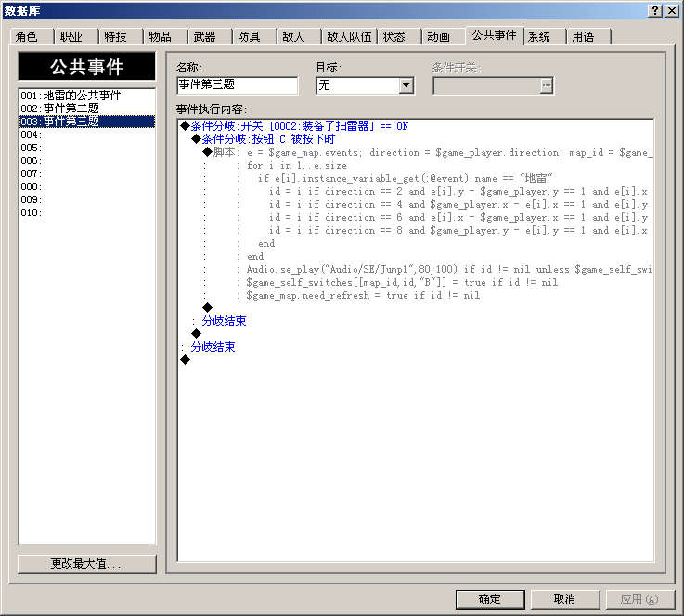Viewport: 684px width, 616px height.
Task: Select the 公共事件 tab
Action: point(495,35)
